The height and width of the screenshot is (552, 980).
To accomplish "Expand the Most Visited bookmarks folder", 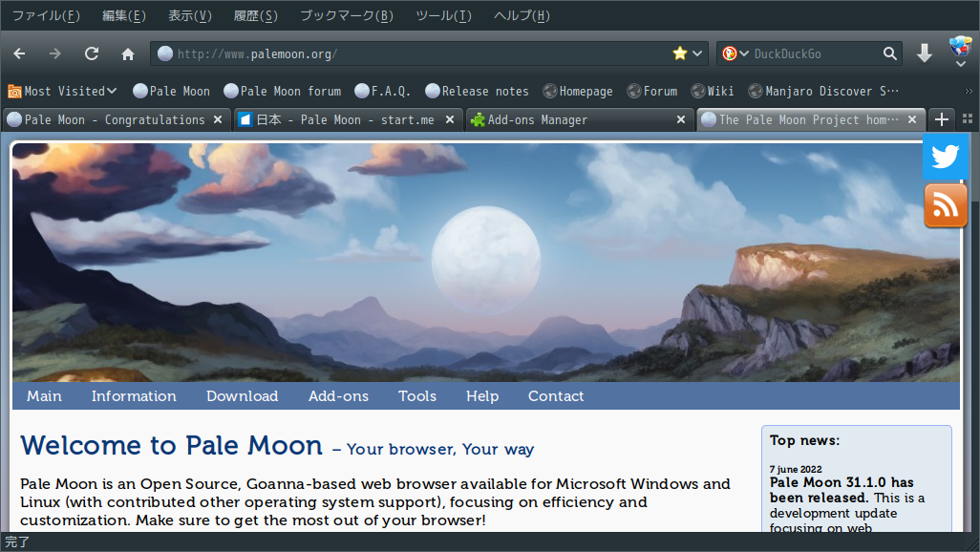I will point(62,92).
